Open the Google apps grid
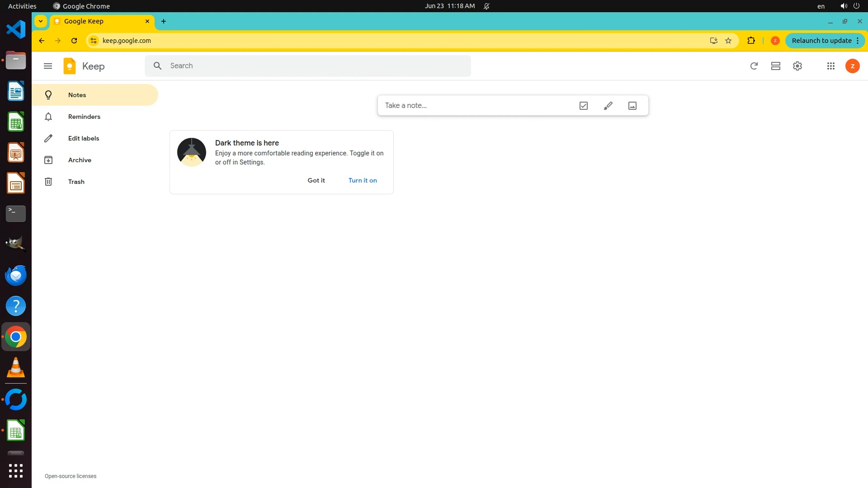The height and width of the screenshot is (488, 868). pyautogui.click(x=830, y=66)
